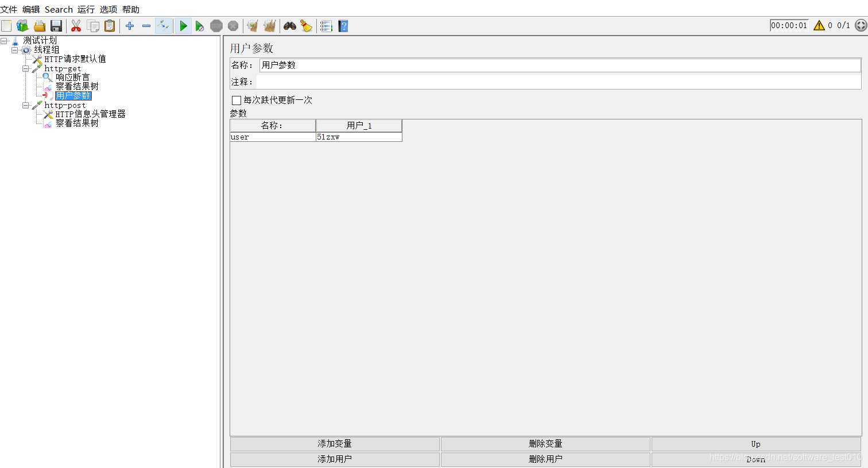Image resolution: width=868 pixels, height=468 pixels.
Task: Select the http-post sampler
Action: (65, 105)
